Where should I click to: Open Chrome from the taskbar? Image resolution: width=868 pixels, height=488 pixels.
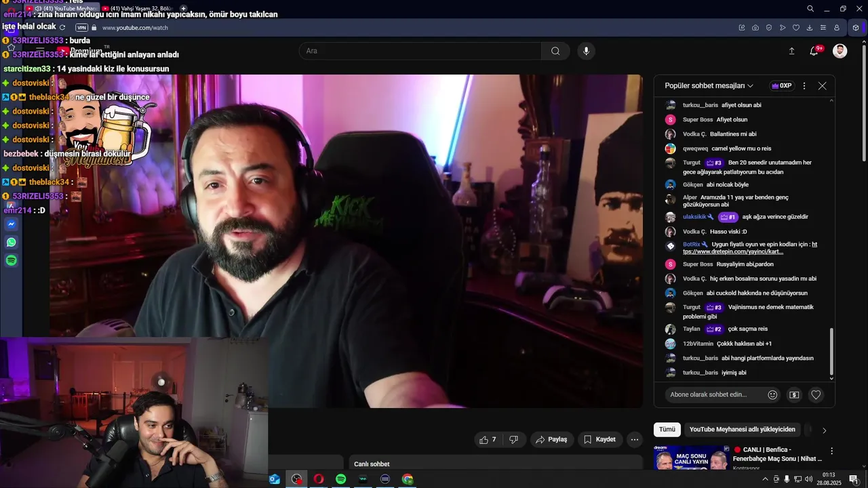(408, 479)
